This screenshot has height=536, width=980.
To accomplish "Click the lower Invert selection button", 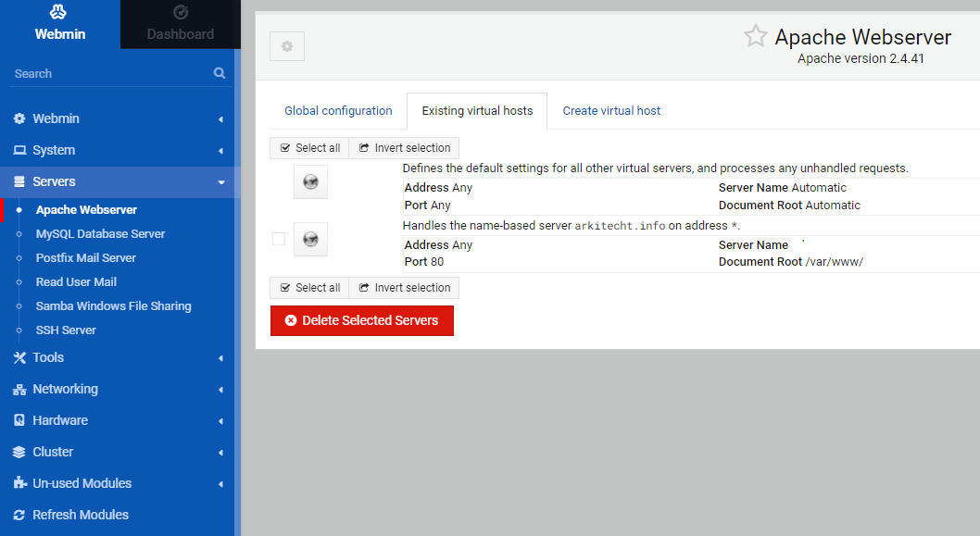I will [x=404, y=288].
